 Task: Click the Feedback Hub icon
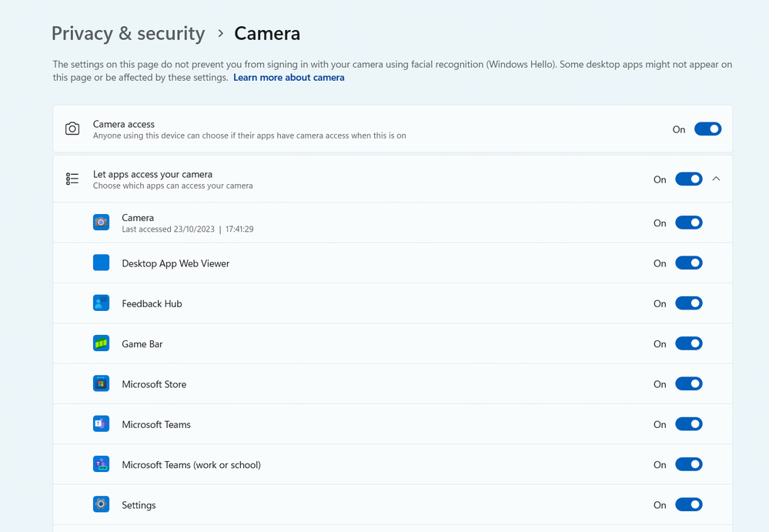point(101,303)
